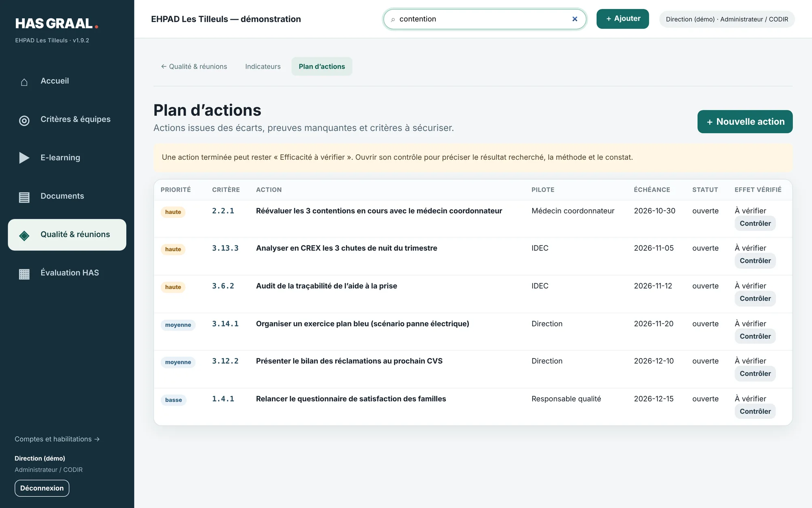Select the Plan d'actions tab
812x508 pixels.
[322, 67]
